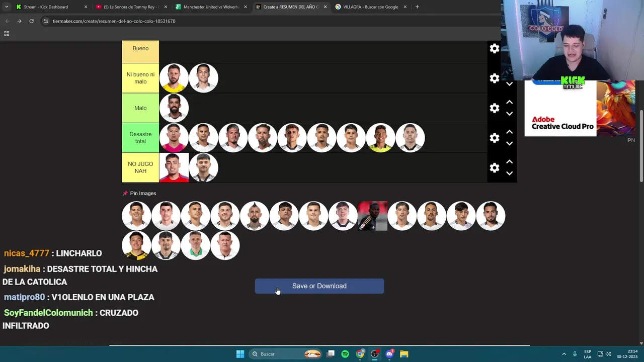Select yellow-and-black jersey player in image pool
This screenshot has height=362, width=644.
(136, 245)
